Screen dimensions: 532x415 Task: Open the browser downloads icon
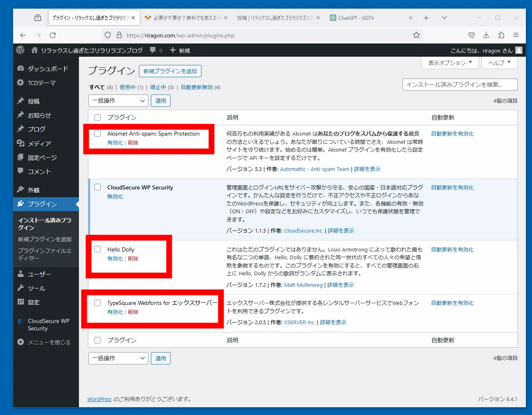coord(486,35)
